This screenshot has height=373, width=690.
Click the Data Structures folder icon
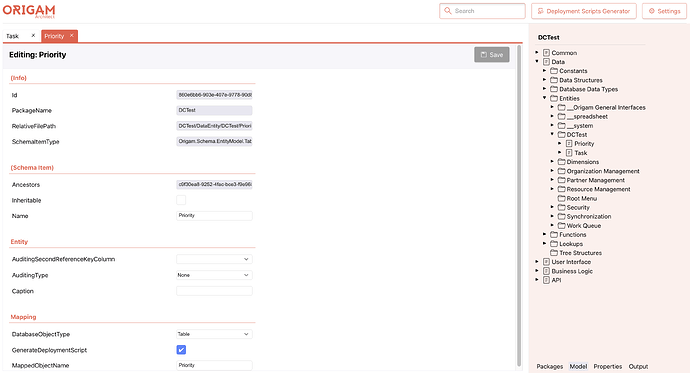click(554, 80)
